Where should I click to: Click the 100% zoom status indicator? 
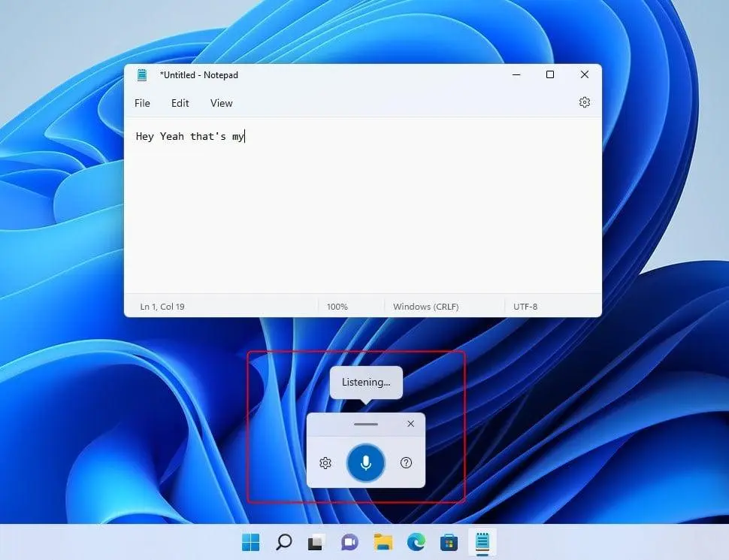coord(337,307)
